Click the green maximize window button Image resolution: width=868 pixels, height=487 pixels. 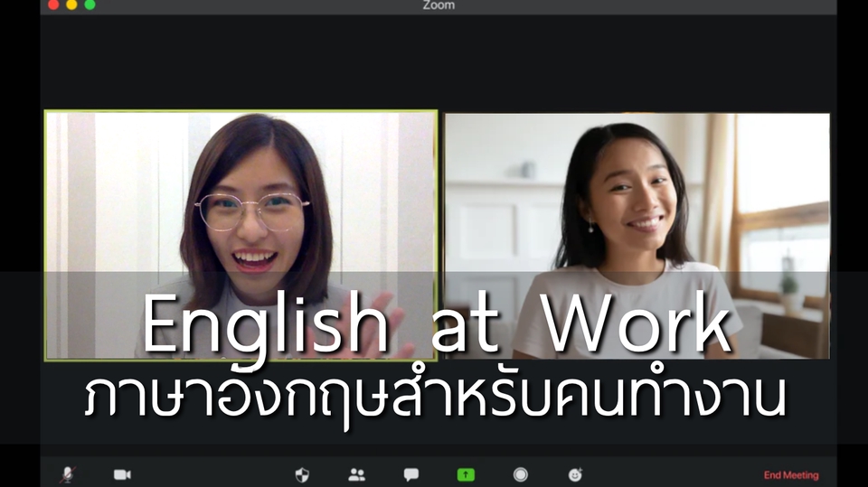pos(90,5)
